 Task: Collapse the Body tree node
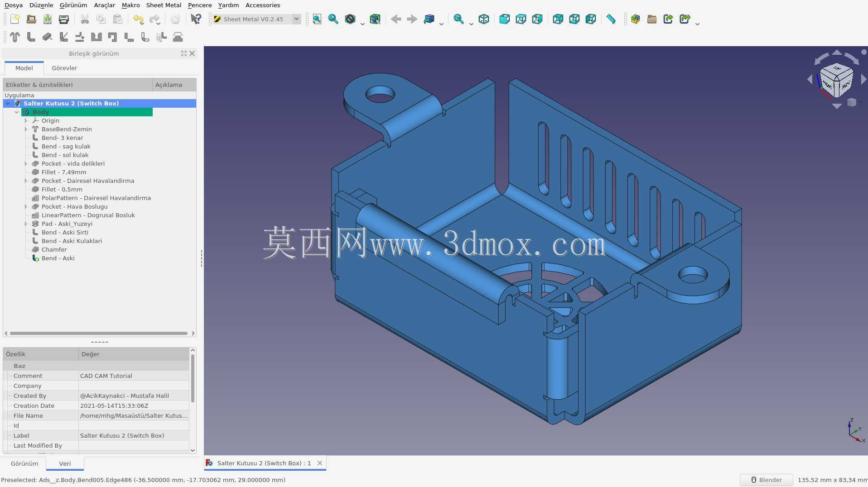coord(17,112)
